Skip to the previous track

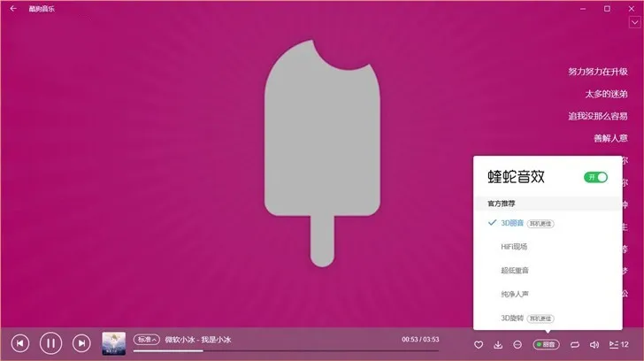click(20, 343)
